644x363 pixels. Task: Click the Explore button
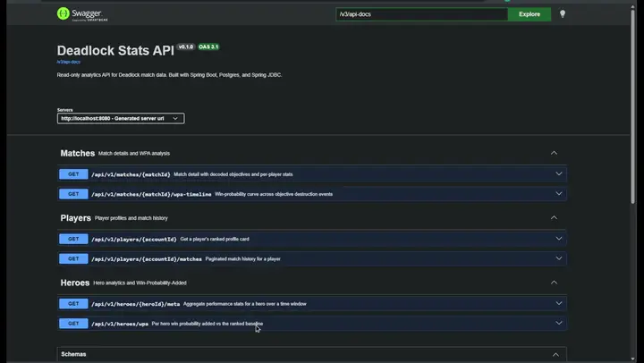529,14
